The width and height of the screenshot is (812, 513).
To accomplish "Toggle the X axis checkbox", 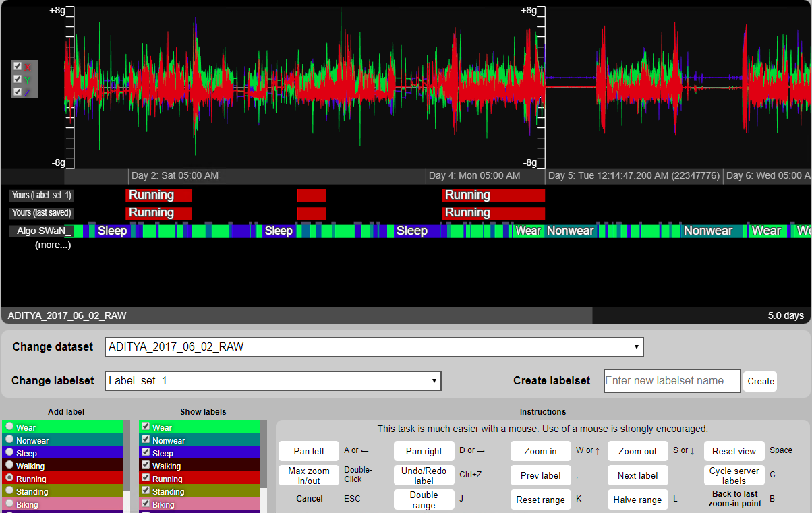I will click(x=18, y=67).
